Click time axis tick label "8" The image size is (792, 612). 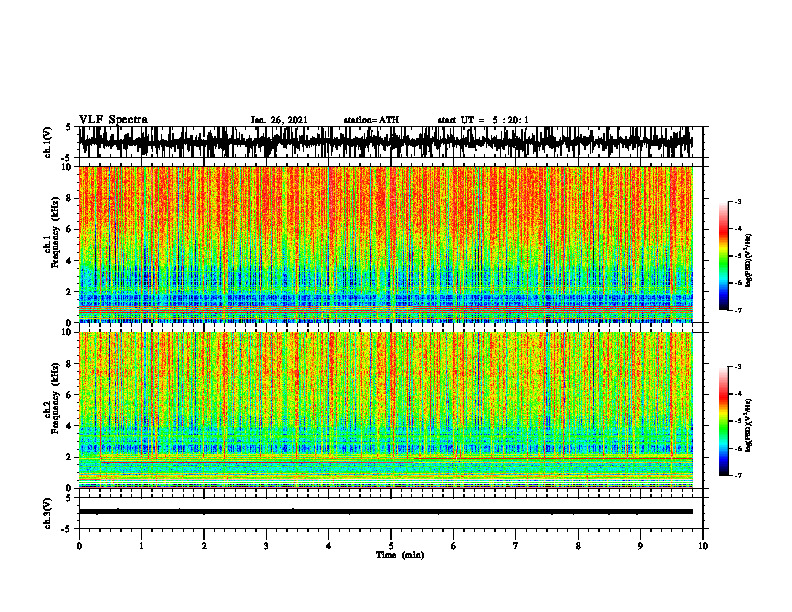(x=578, y=546)
